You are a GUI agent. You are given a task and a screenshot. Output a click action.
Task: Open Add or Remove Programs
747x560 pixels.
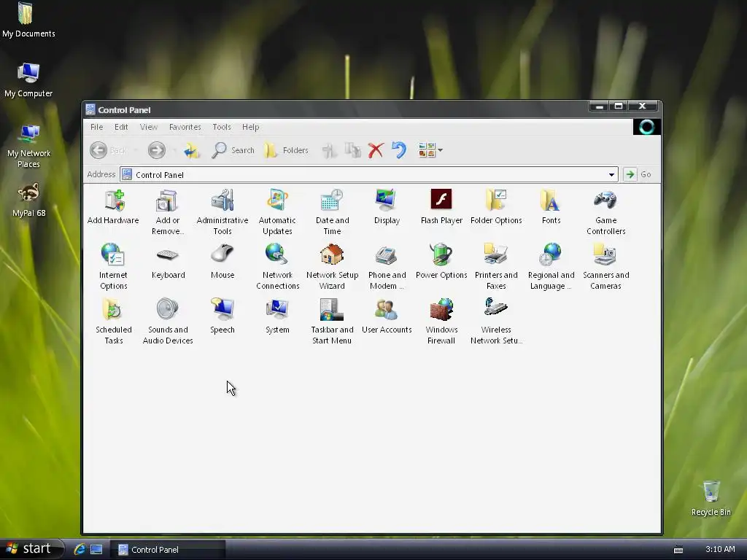pyautogui.click(x=168, y=212)
